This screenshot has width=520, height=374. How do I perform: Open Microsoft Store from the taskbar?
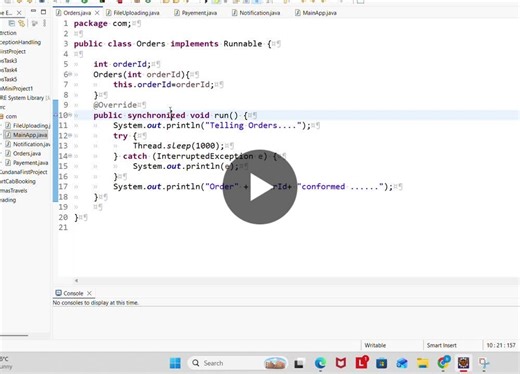pyautogui.click(x=381, y=363)
